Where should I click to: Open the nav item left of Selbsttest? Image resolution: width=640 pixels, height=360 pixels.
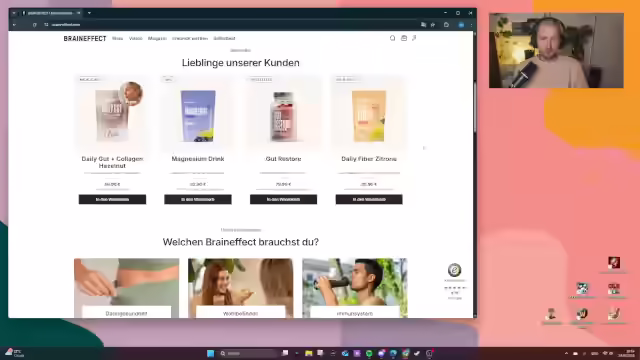190,38
